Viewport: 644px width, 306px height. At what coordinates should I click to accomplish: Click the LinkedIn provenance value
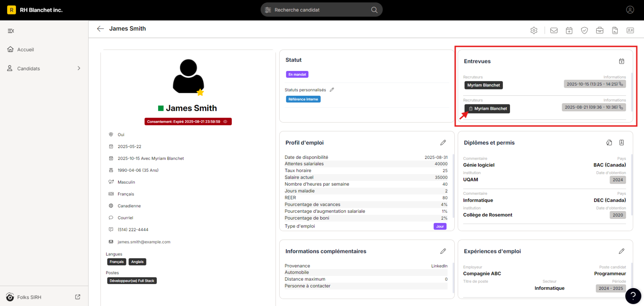(439, 266)
